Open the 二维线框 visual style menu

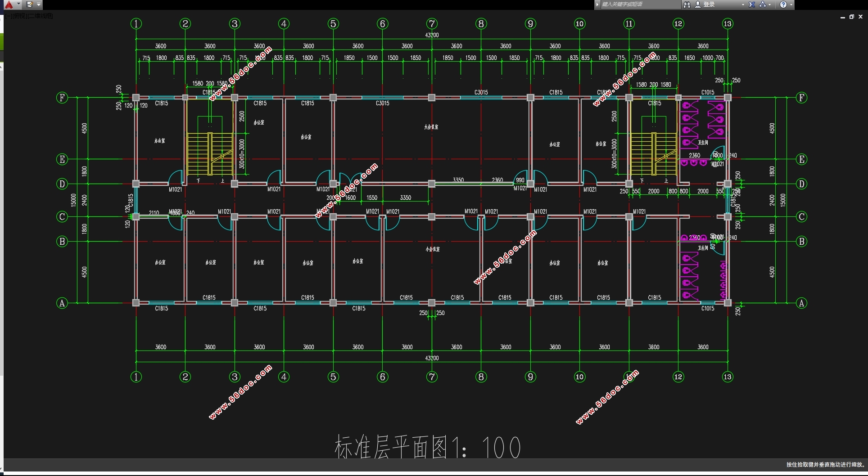[x=41, y=16]
